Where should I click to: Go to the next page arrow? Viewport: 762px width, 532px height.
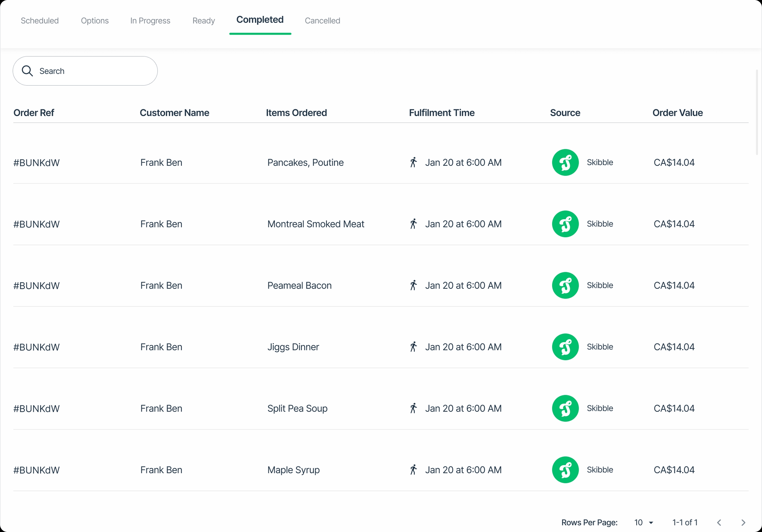743,522
